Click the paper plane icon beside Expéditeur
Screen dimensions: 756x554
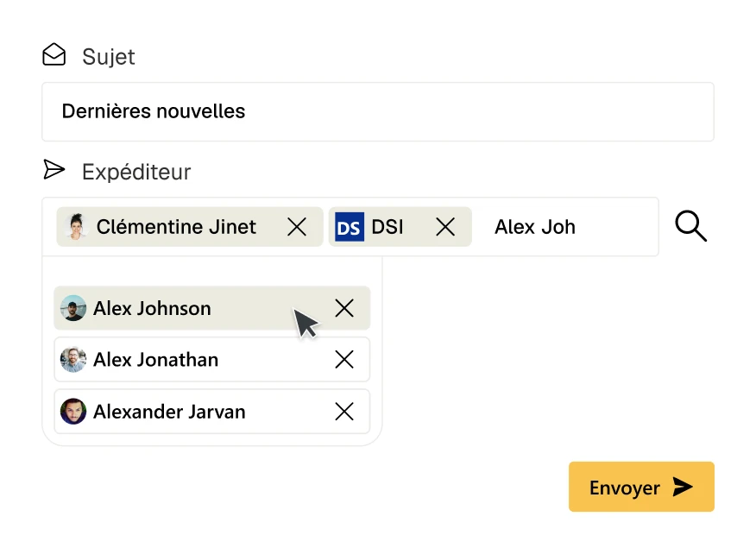54,170
